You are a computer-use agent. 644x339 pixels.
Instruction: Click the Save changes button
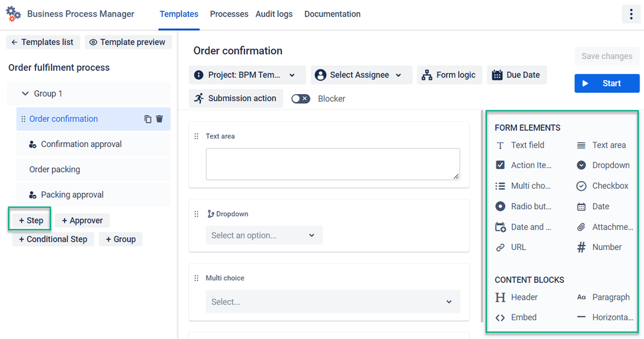pyautogui.click(x=607, y=56)
